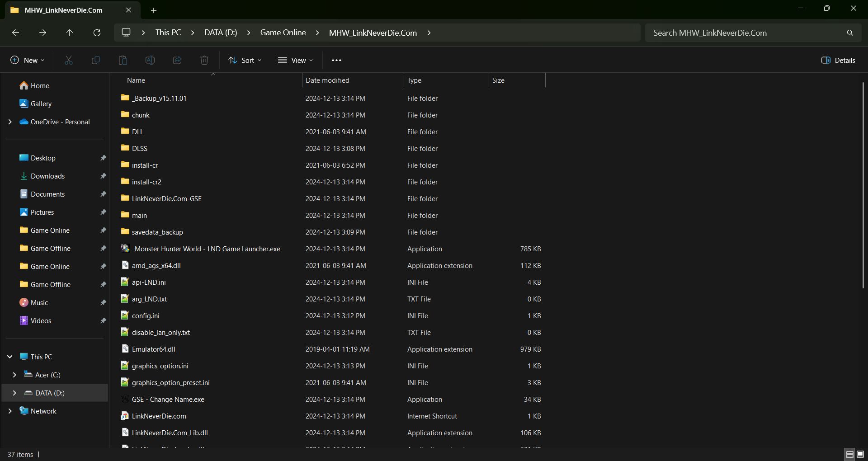Switch to details list view in status bar
868x461 pixels.
849,454
